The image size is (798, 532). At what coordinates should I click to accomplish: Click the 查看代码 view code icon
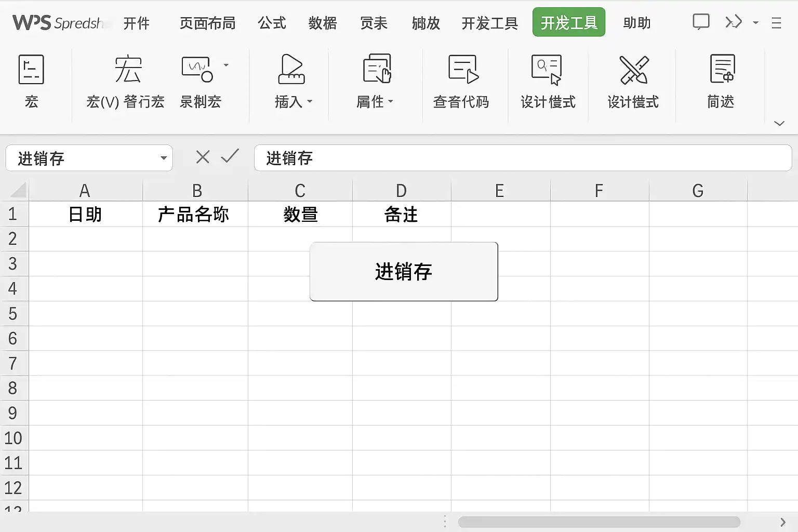point(462,70)
